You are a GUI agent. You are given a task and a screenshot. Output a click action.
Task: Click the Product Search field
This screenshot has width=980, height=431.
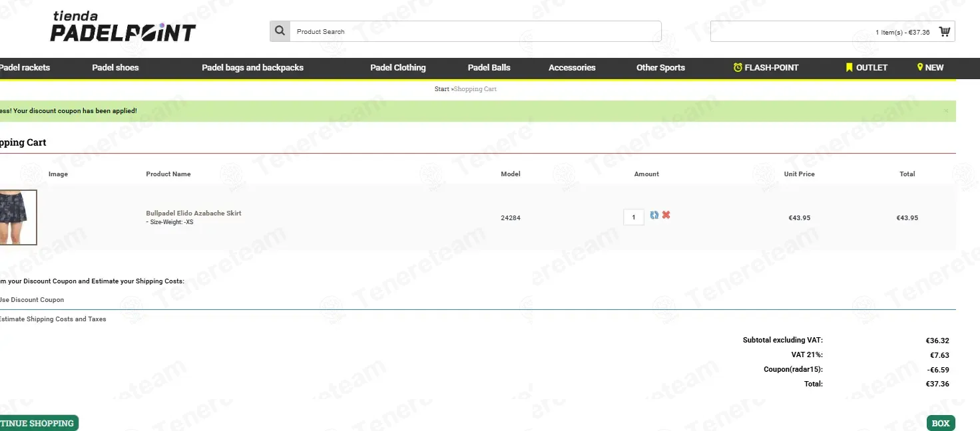click(x=475, y=31)
